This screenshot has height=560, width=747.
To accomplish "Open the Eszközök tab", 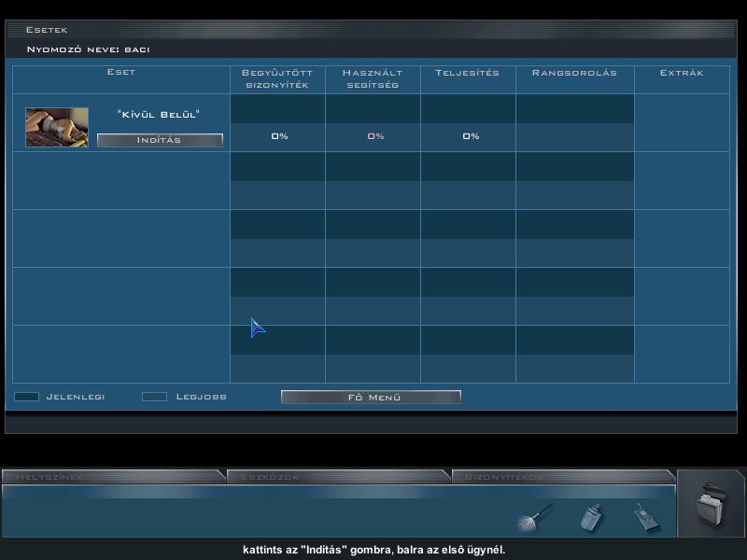I will tap(338, 476).
